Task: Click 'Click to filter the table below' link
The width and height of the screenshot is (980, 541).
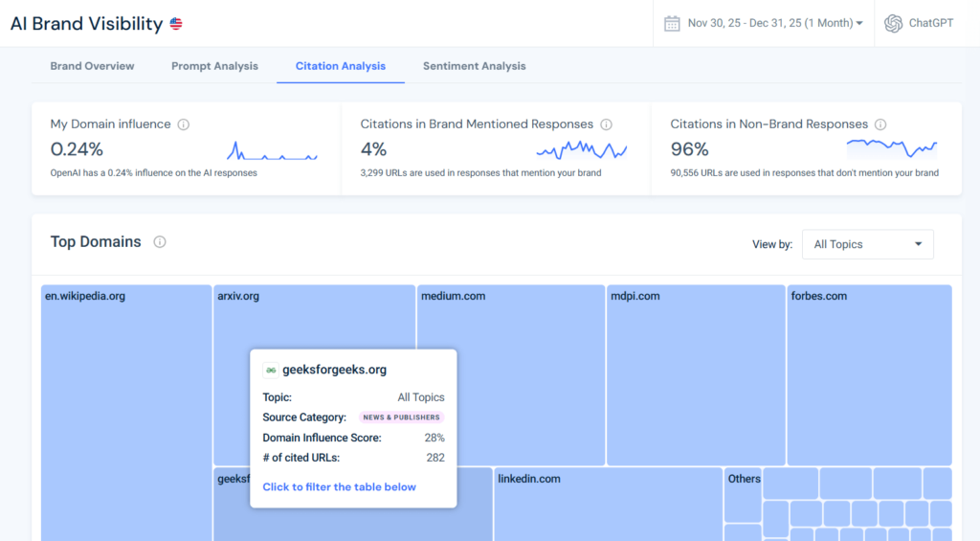Action: pos(339,486)
